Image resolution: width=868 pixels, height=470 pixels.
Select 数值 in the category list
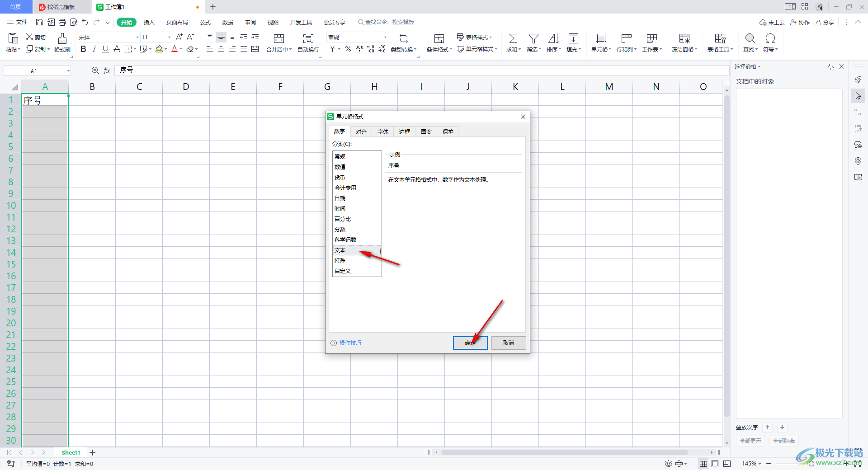357,167
